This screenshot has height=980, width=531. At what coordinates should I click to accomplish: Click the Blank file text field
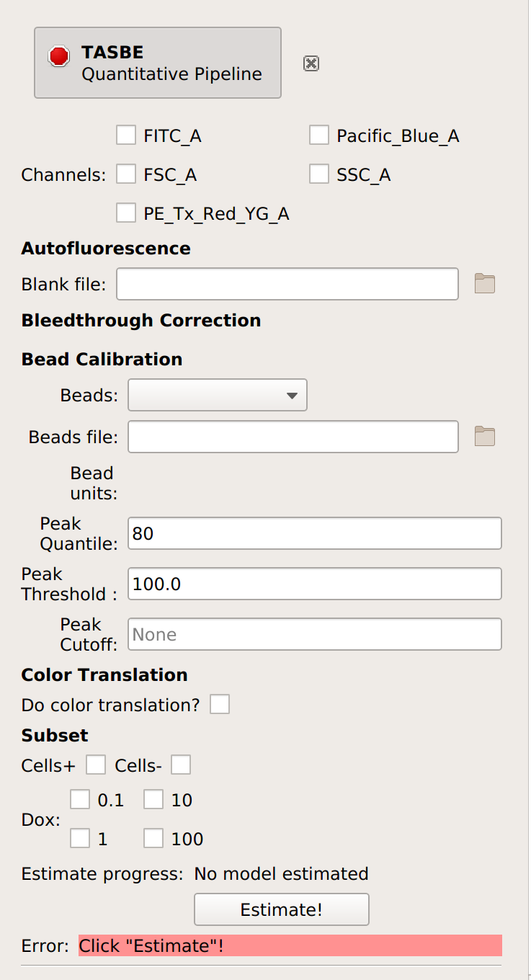coord(287,284)
